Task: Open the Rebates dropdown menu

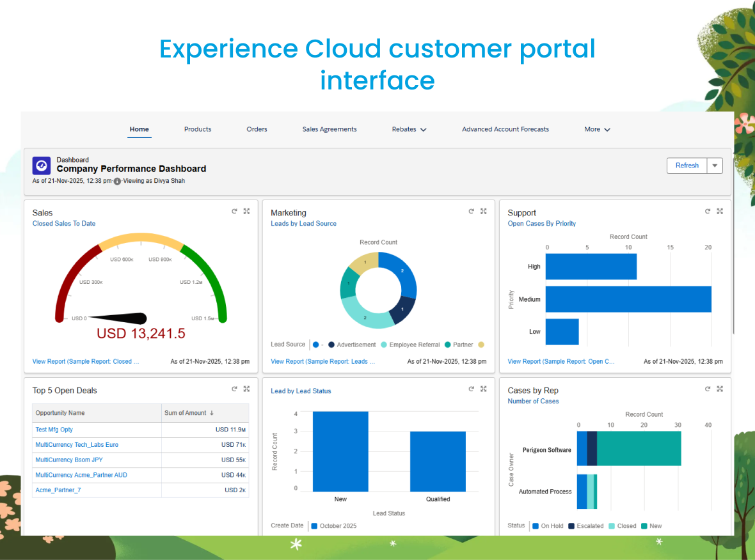Action: [409, 129]
